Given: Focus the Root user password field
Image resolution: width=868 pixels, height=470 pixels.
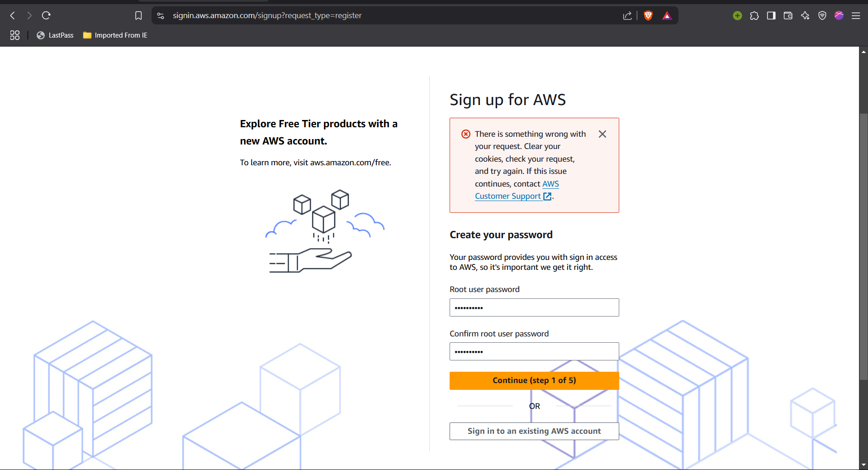Looking at the screenshot, I should coord(534,307).
